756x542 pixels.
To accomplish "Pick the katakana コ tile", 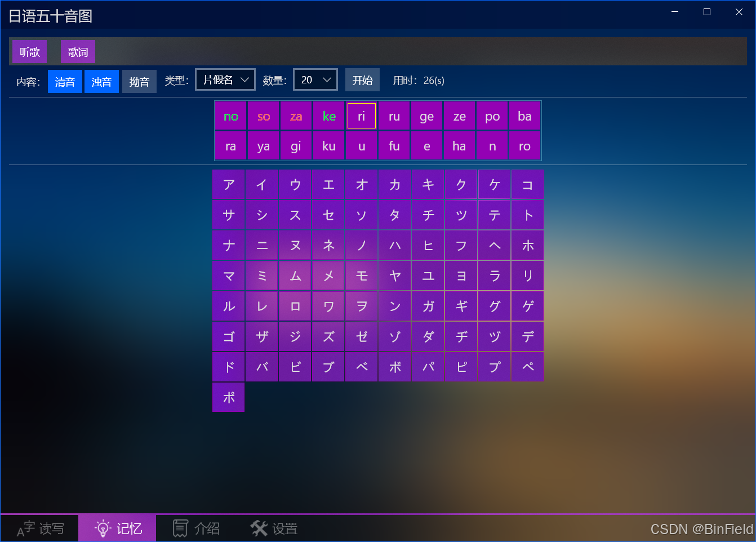I will point(528,184).
